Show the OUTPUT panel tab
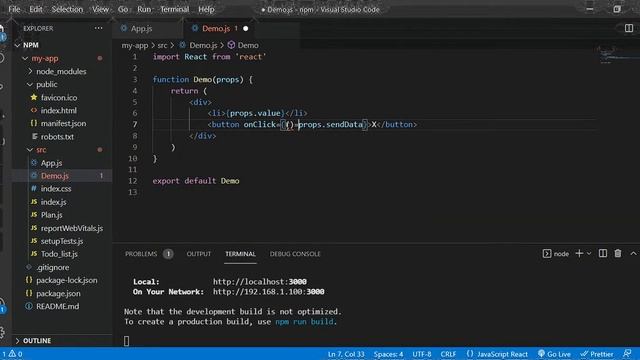This screenshot has height=360, width=640. pos(199,254)
